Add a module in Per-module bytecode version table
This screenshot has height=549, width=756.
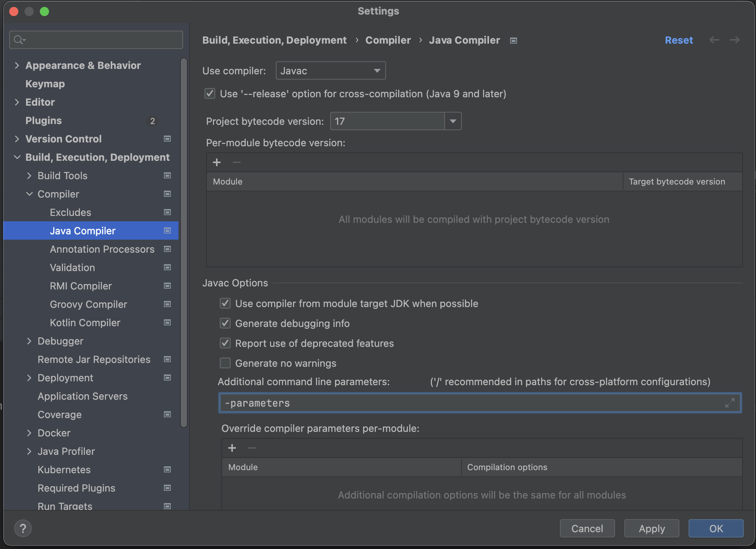pyautogui.click(x=217, y=162)
